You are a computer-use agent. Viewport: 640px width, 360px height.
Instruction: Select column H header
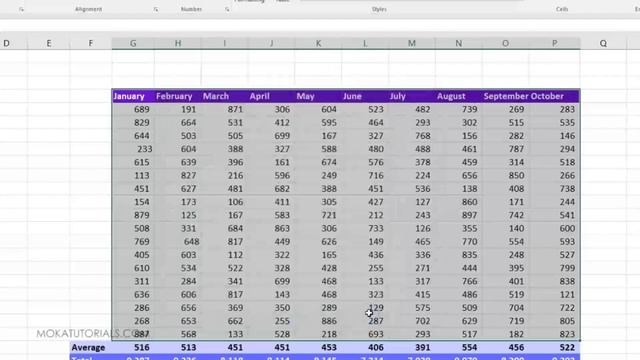[x=178, y=43]
